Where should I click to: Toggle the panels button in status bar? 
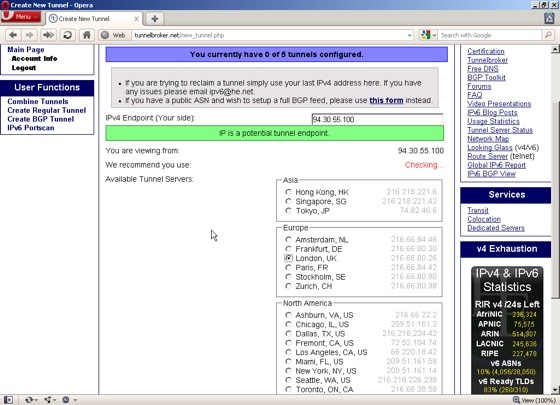9,400
